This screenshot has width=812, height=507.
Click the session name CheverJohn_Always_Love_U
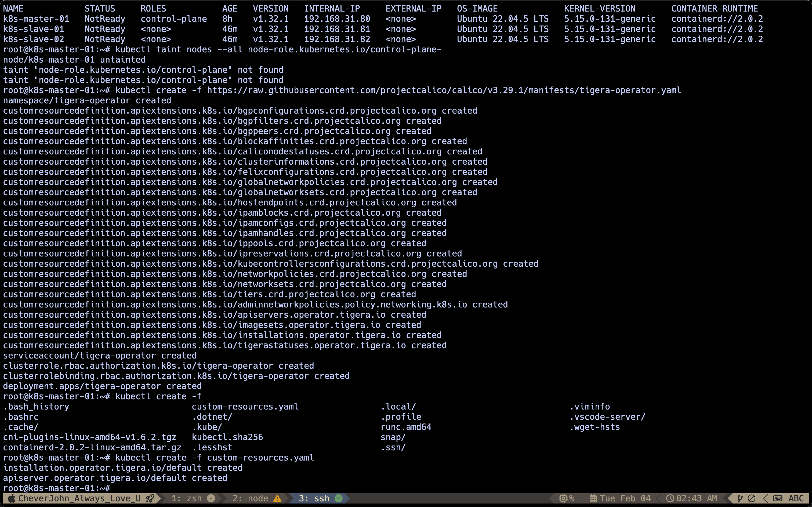click(79, 498)
